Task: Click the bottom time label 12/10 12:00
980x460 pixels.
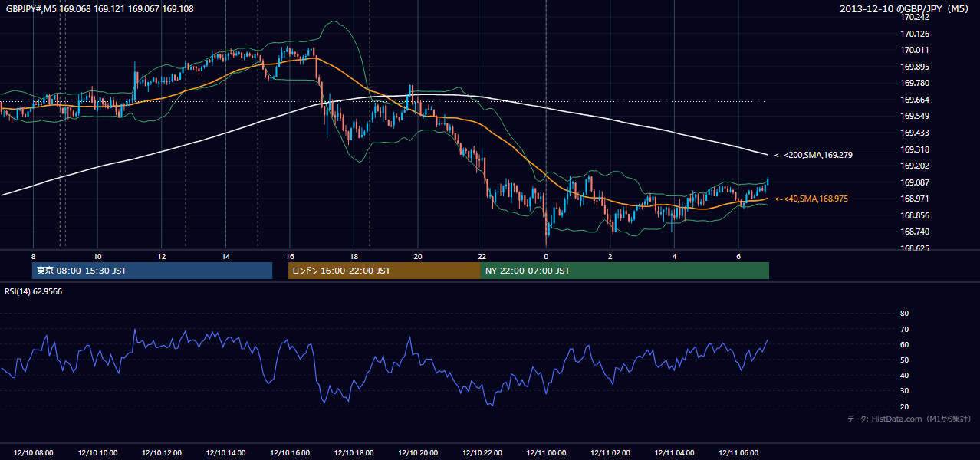Action: click(x=161, y=453)
